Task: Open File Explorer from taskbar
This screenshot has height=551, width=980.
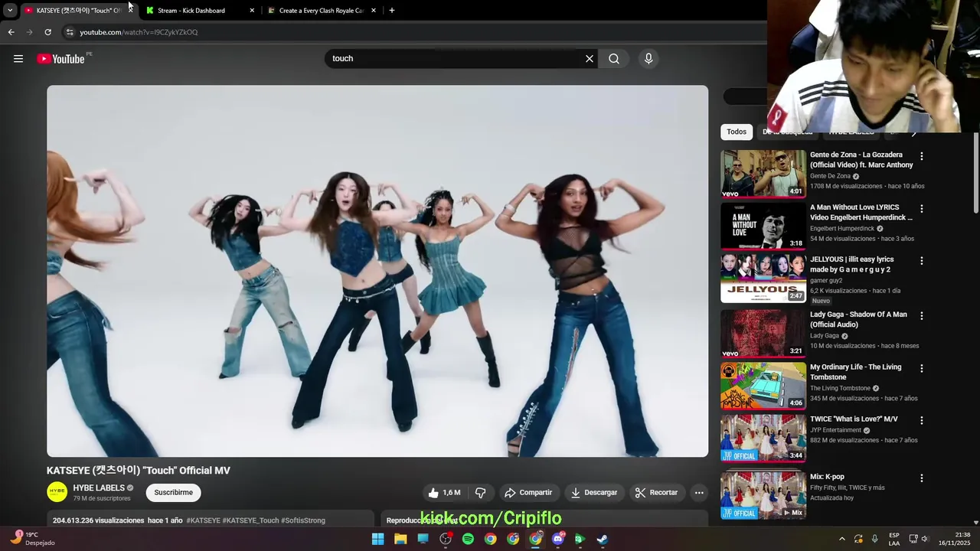Action: pyautogui.click(x=400, y=539)
